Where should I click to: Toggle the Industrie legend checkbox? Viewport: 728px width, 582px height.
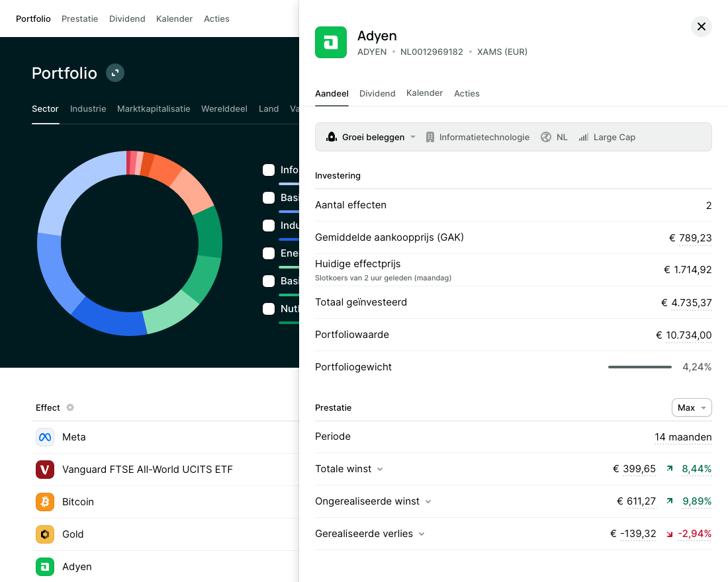click(x=269, y=226)
